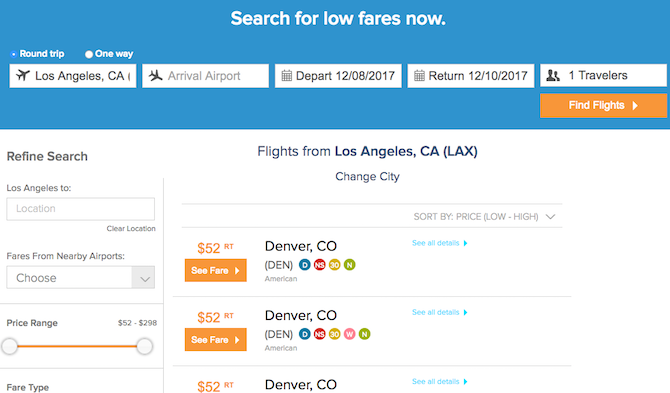Click the Find Flights button
670x393 pixels.
(x=603, y=106)
